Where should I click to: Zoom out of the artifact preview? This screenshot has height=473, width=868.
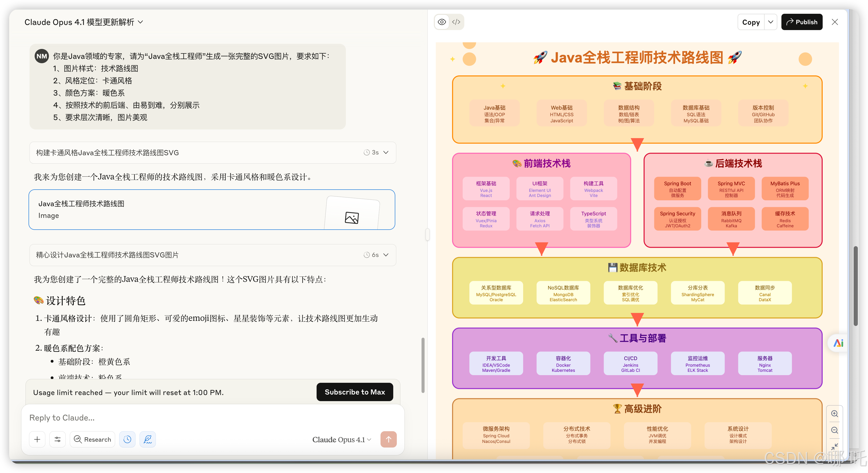[835, 430]
